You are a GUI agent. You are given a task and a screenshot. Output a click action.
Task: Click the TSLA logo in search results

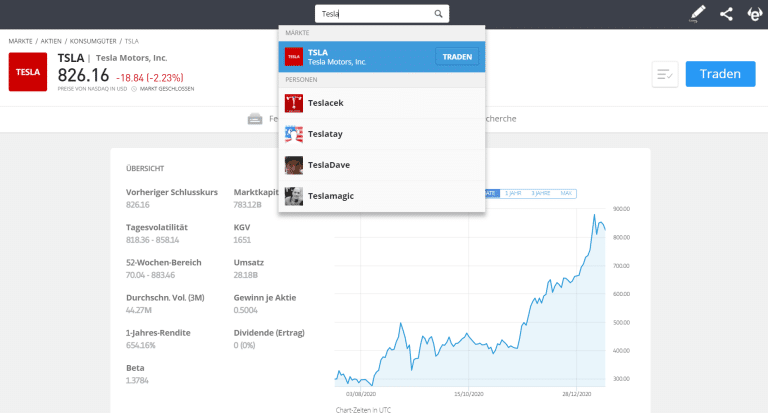point(294,57)
